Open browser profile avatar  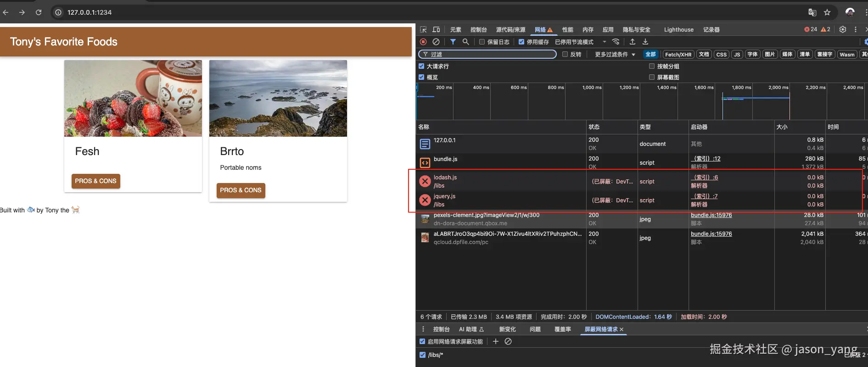pyautogui.click(x=850, y=12)
